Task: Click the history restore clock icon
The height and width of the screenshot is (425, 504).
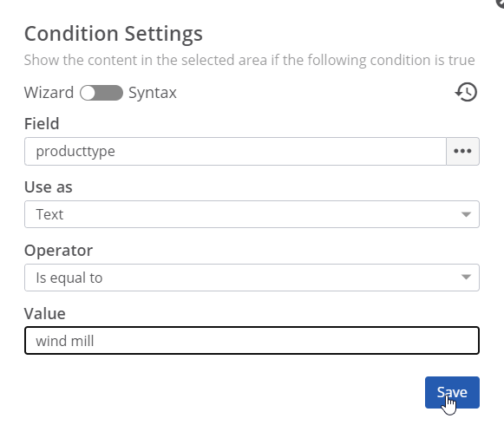Action: click(x=466, y=92)
